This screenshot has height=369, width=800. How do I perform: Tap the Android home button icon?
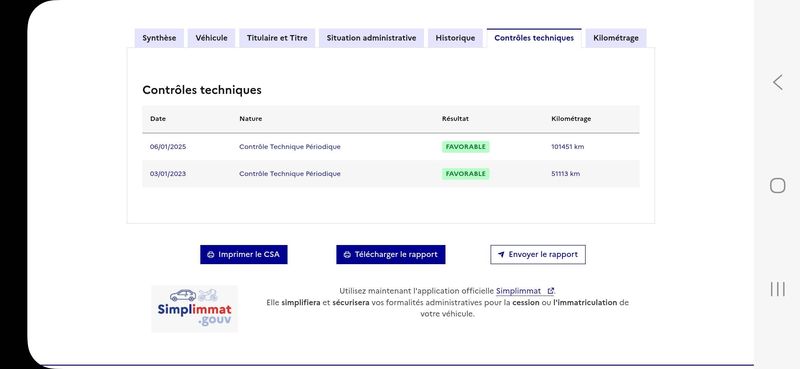click(x=777, y=185)
